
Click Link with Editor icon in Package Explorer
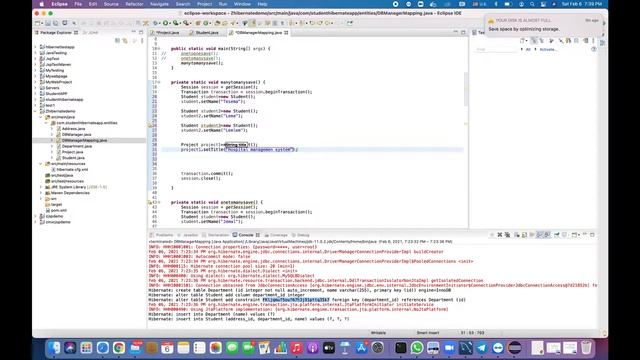pos(125,41)
